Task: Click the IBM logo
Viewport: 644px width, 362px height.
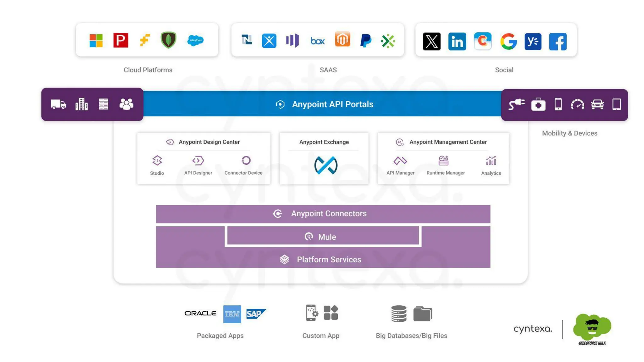Action: point(232,314)
